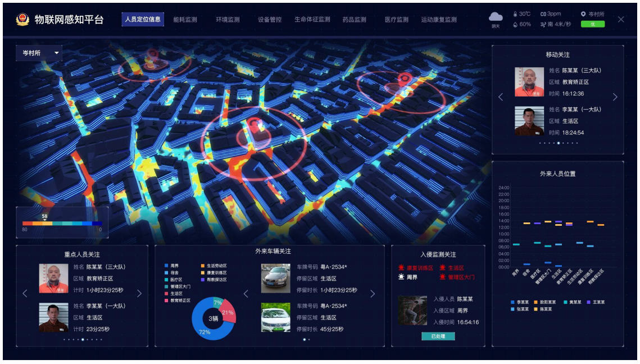The width and height of the screenshot is (640, 364).
Task: Click the silver car thumbnail image
Action: coord(276,279)
